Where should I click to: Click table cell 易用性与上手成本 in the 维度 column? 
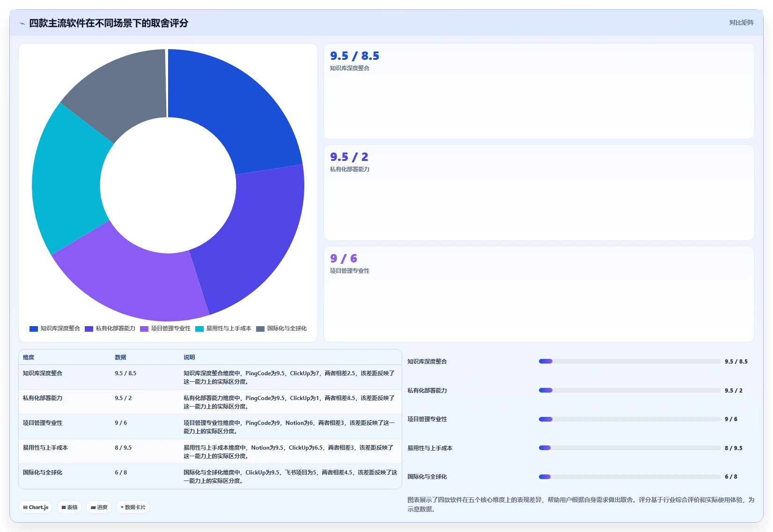[45, 448]
